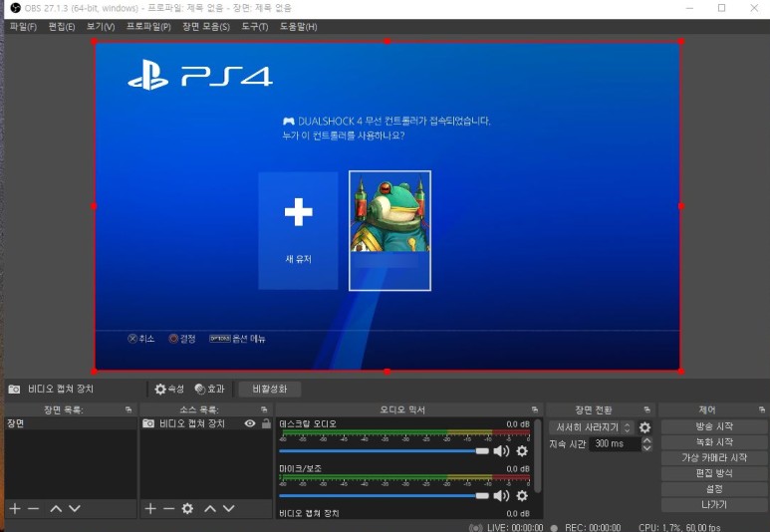
Task: Open the 설정 settings button
Action: [714, 489]
